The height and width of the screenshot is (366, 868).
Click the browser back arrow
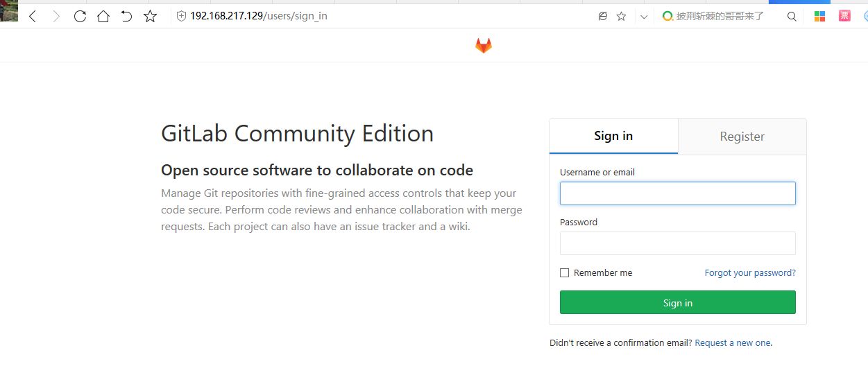[x=33, y=16]
